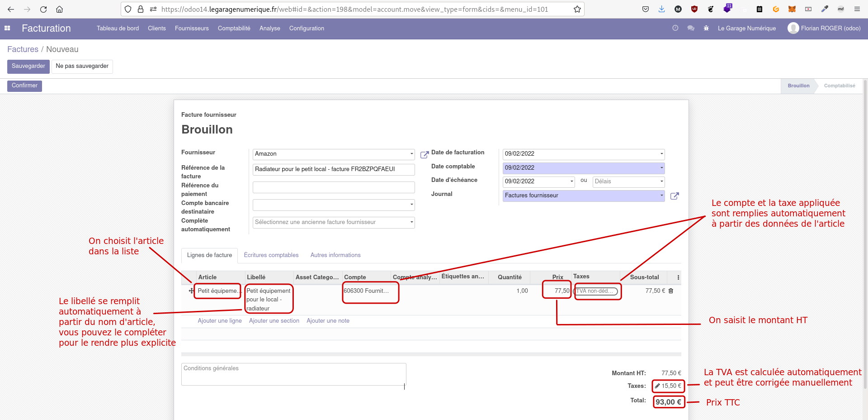Open the Configuration menu
This screenshot has height=420, width=868.
[306, 28]
